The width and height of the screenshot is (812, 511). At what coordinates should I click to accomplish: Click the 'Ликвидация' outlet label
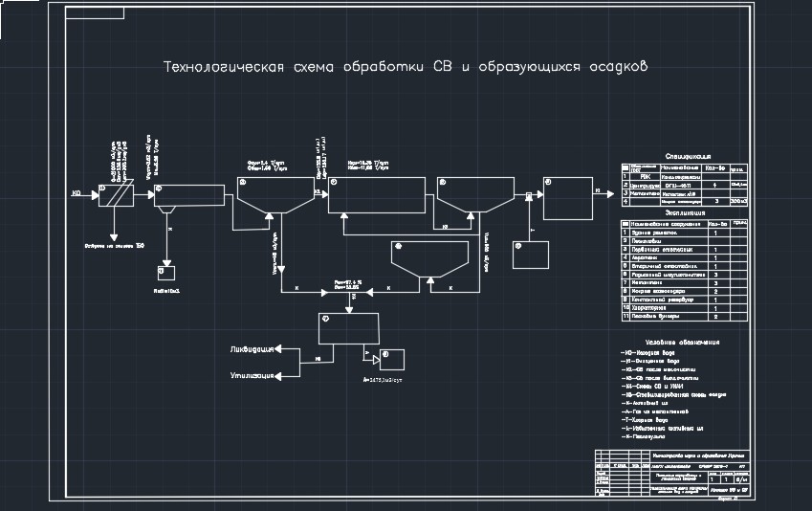pos(252,349)
